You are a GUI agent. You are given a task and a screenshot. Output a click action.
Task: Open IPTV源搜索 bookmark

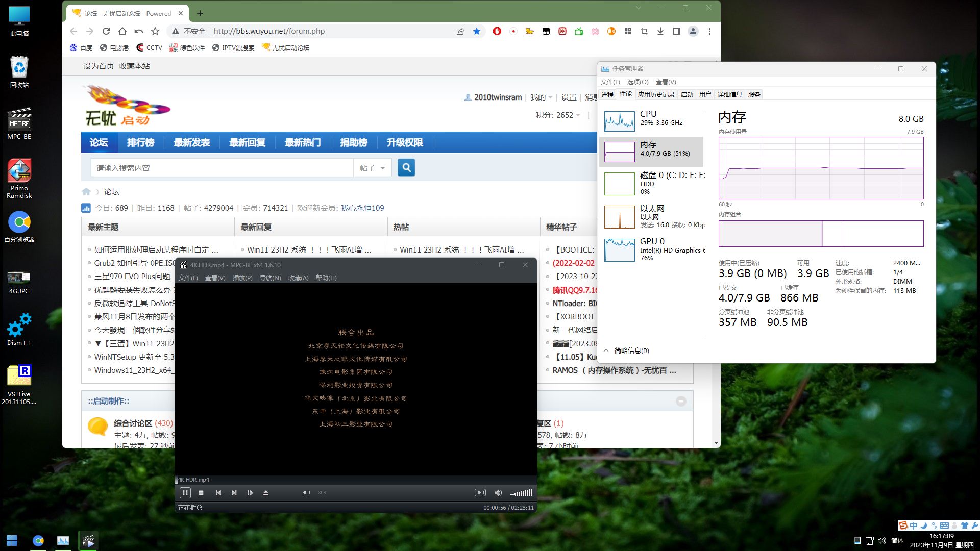click(x=233, y=47)
